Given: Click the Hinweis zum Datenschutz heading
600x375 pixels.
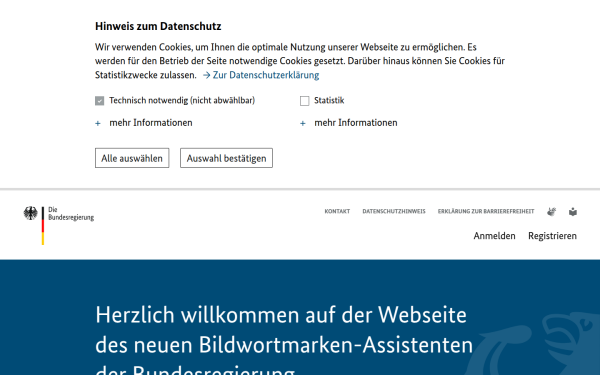Looking at the screenshot, I should pyautogui.click(x=158, y=26).
